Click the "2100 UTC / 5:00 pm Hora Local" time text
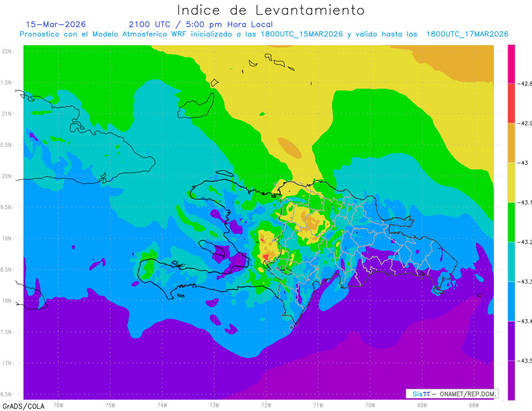This screenshot has width=532, height=411. 201,24
